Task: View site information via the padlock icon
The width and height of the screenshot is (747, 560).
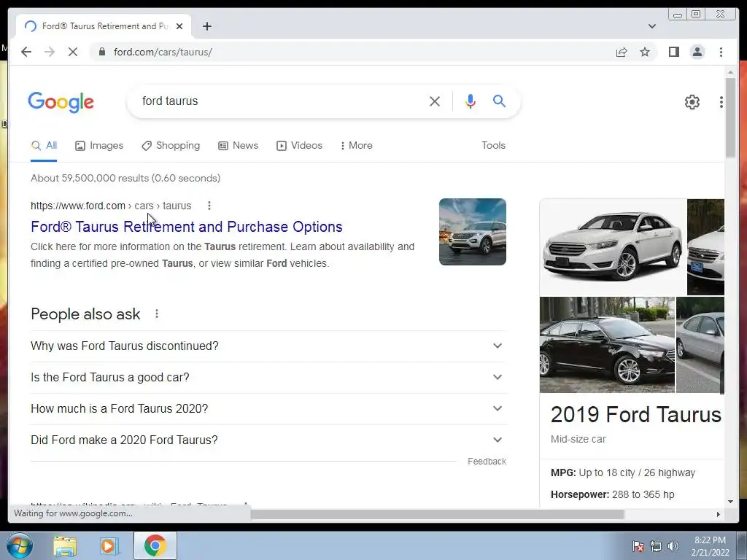Action: coord(101,52)
